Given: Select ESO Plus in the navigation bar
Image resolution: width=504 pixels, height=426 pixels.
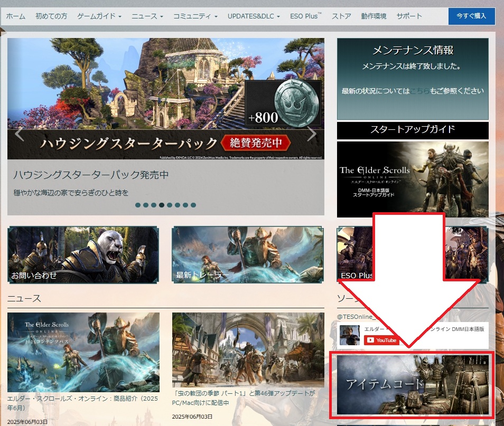Looking at the screenshot, I should [x=306, y=16].
